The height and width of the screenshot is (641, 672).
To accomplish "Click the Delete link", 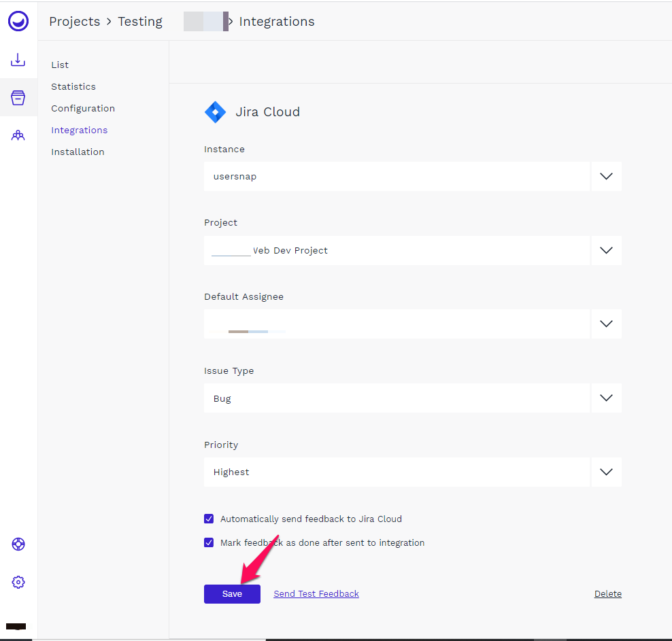I will tap(607, 594).
